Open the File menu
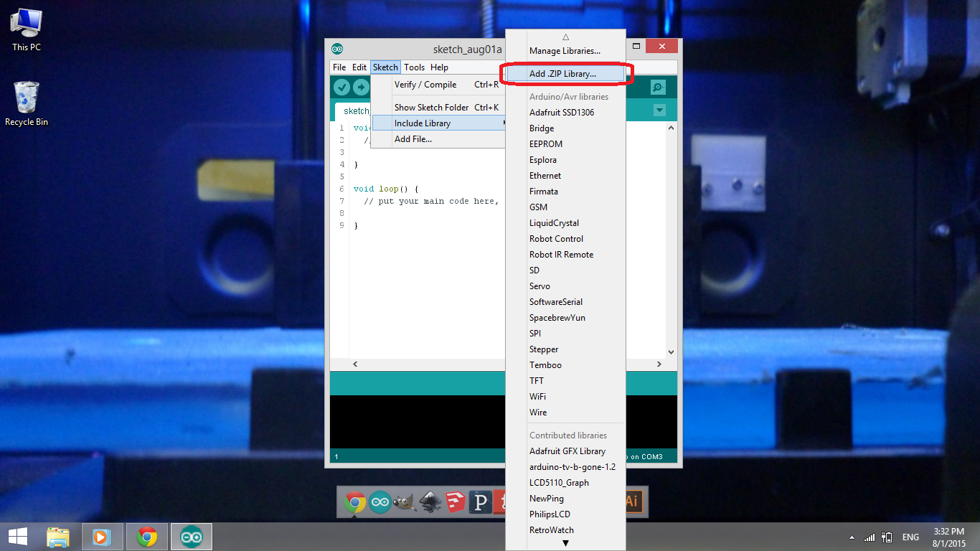The width and height of the screenshot is (980, 551). coord(339,67)
